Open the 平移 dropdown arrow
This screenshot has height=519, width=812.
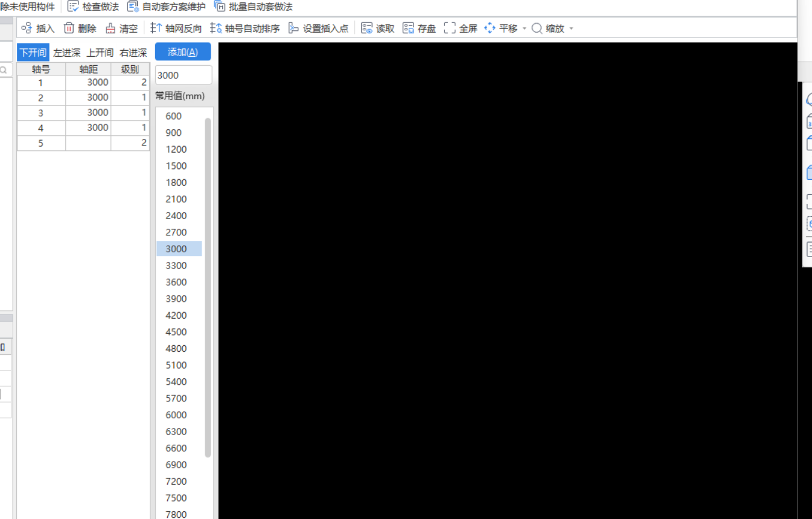(x=524, y=28)
